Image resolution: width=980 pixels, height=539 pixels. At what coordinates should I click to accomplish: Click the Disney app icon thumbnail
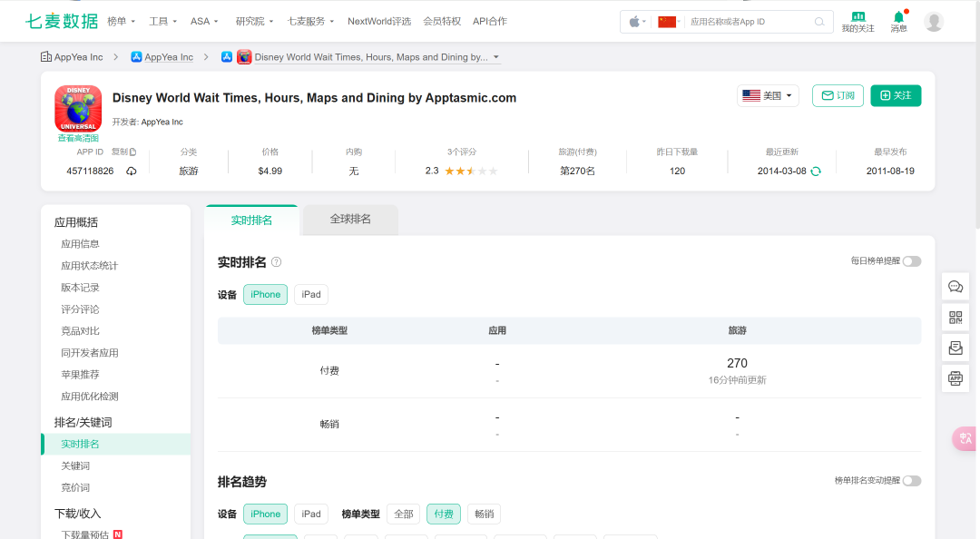pyautogui.click(x=78, y=108)
